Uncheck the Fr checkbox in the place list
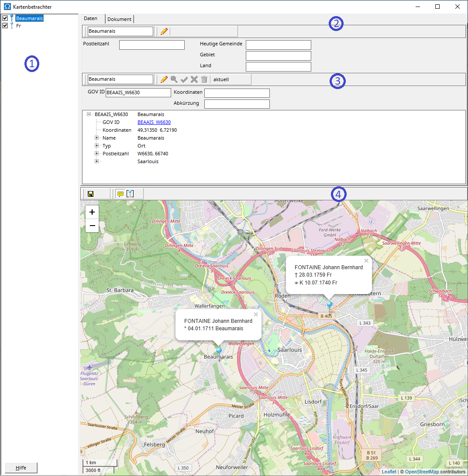The image size is (468, 476). tap(5, 26)
